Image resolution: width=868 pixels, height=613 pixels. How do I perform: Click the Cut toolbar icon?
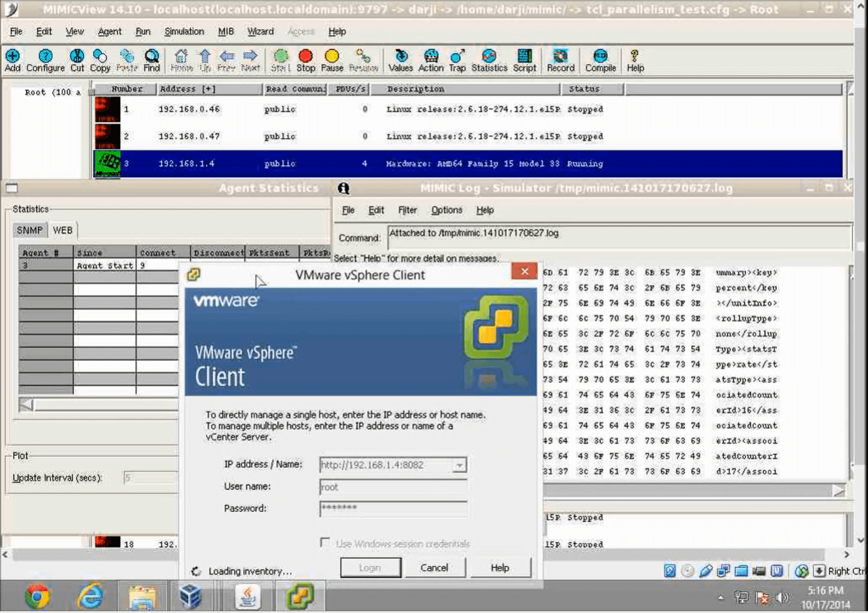(77, 60)
